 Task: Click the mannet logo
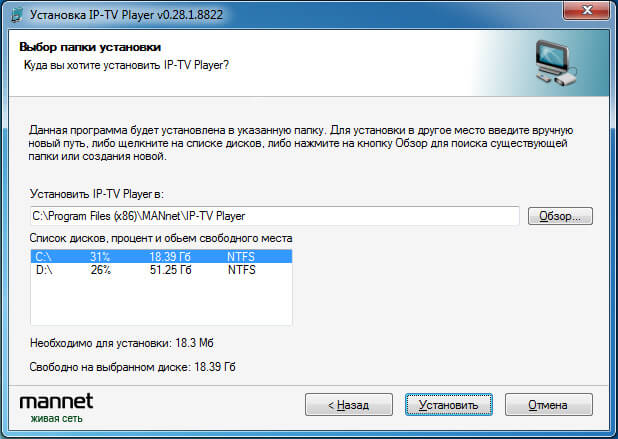point(56,402)
